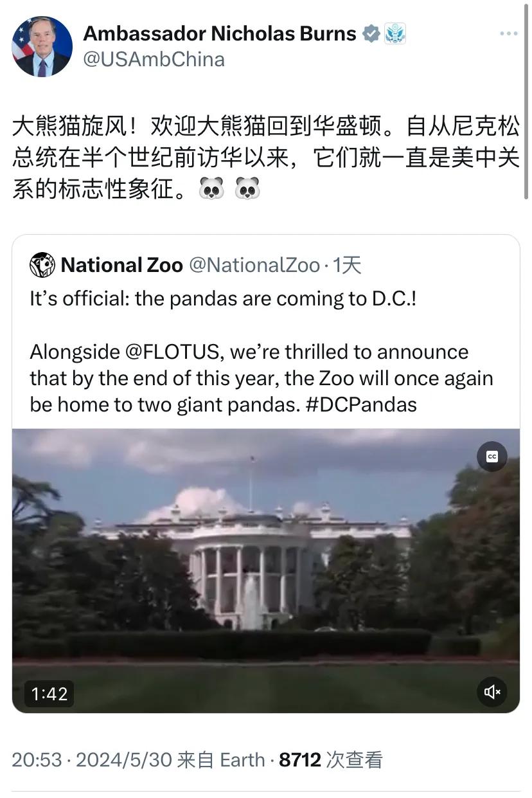This screenshot has width=532, height=798.
Task: Open the @NationalZoo handle
Action: [254, 265]
